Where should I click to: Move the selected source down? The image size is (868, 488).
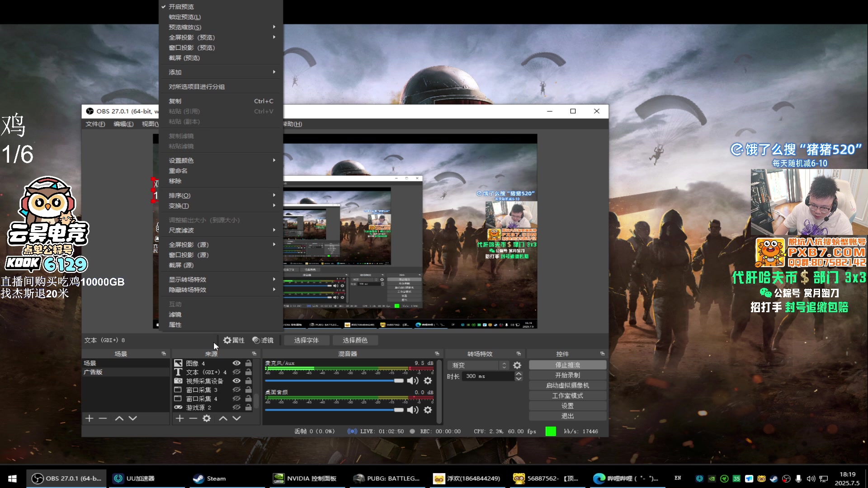click(236, 418)
